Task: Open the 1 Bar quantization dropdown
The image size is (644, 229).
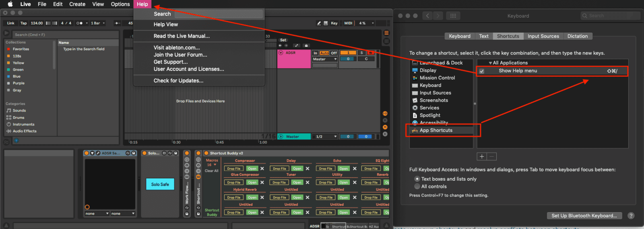Action: pyautogui.click(x=98, y=23)
